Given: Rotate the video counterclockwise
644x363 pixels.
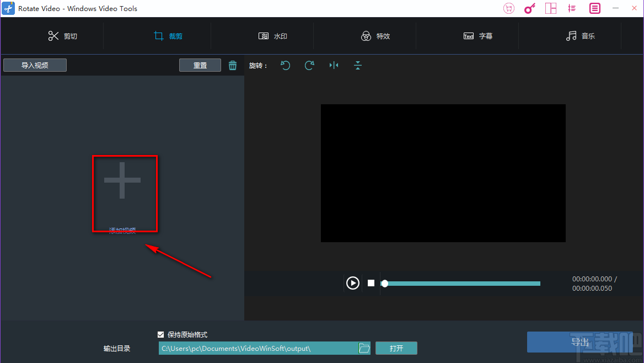Looking at the screenshot, I should coord(285,65).
